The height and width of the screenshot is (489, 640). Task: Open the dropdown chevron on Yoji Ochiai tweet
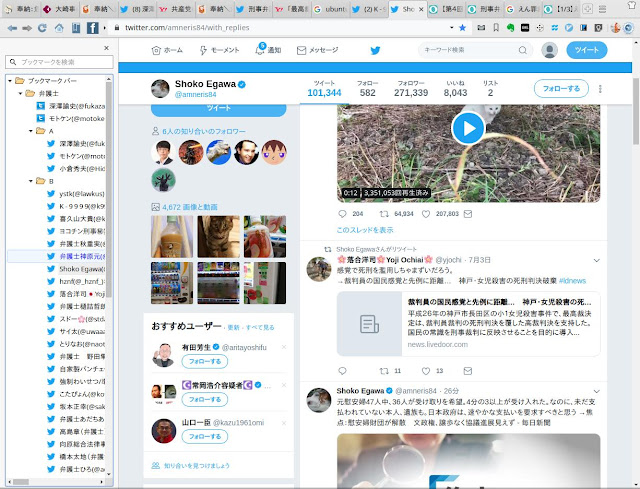[x=596, y=260]
